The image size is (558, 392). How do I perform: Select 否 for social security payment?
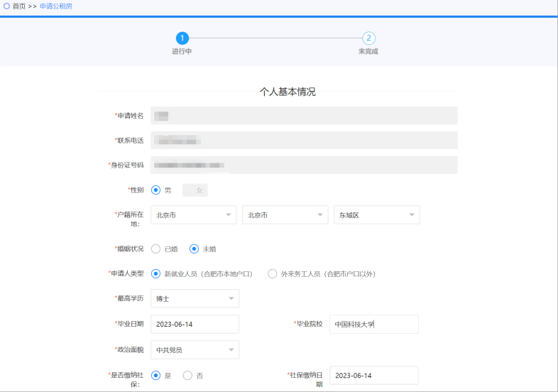pyautogui.click(x=188, y=376)
